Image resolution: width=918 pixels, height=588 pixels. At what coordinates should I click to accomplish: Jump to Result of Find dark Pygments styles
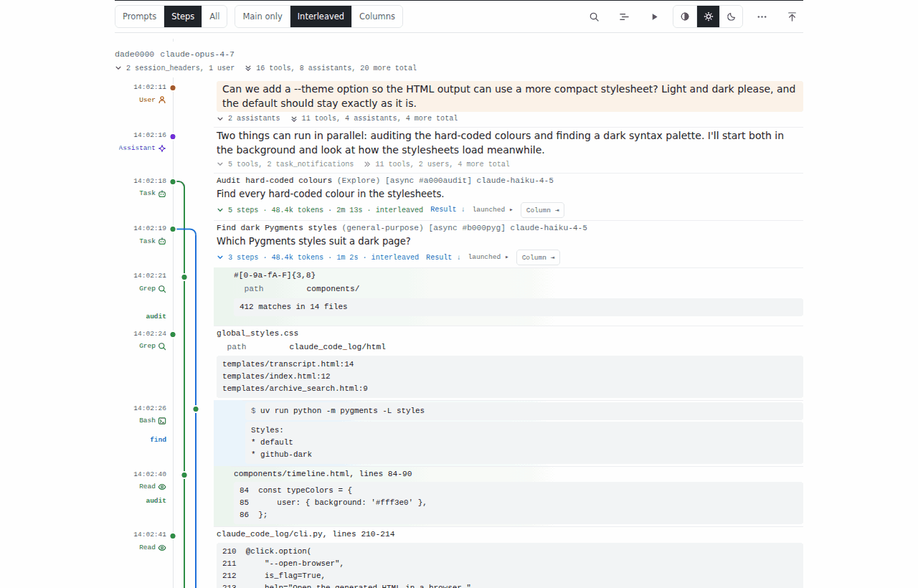443,257
